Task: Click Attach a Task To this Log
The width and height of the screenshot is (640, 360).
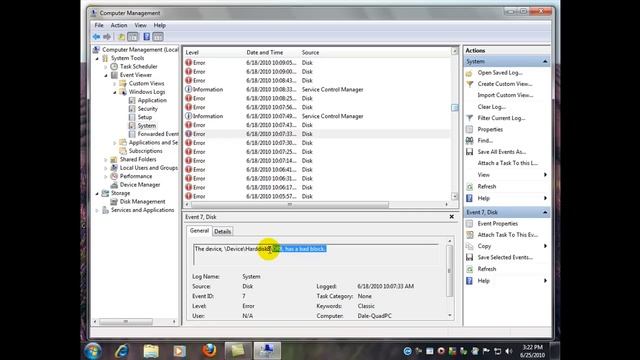Action: pyautogui.click(x=508, y=163)
